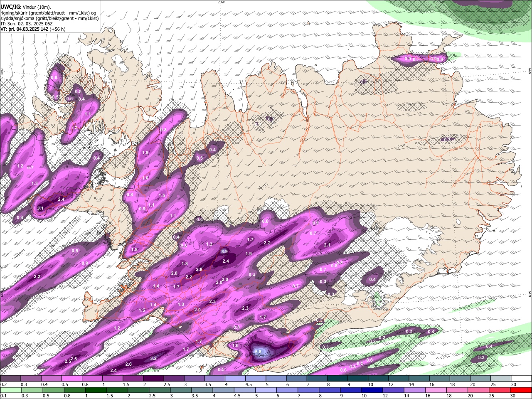This screenshot has height=399, width=532.
Task: Click the darkest purple 2 swatch in upper legend
Action: 153,379
